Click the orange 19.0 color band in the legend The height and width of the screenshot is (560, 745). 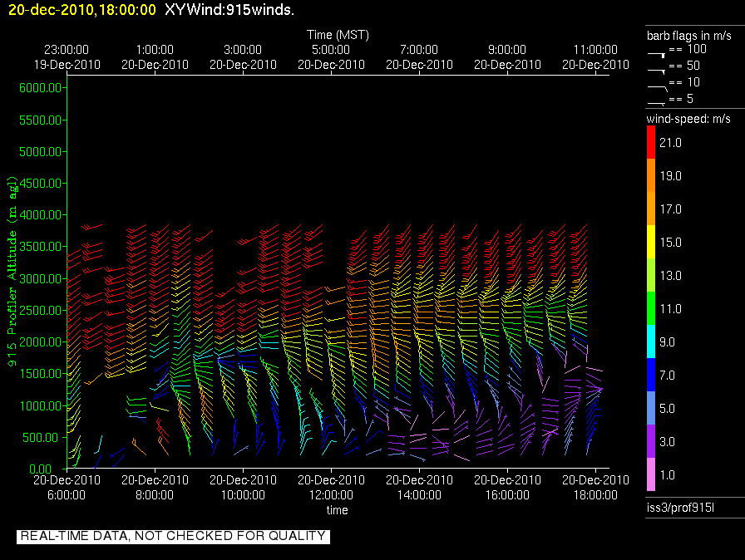(x=651, y=175)
